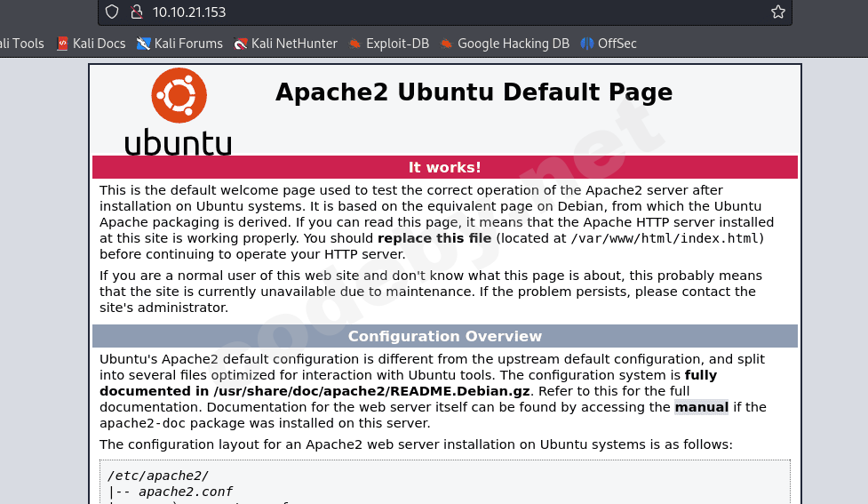
Task: Click the Kali Docs bookmark icon
Action: [62, 44]
